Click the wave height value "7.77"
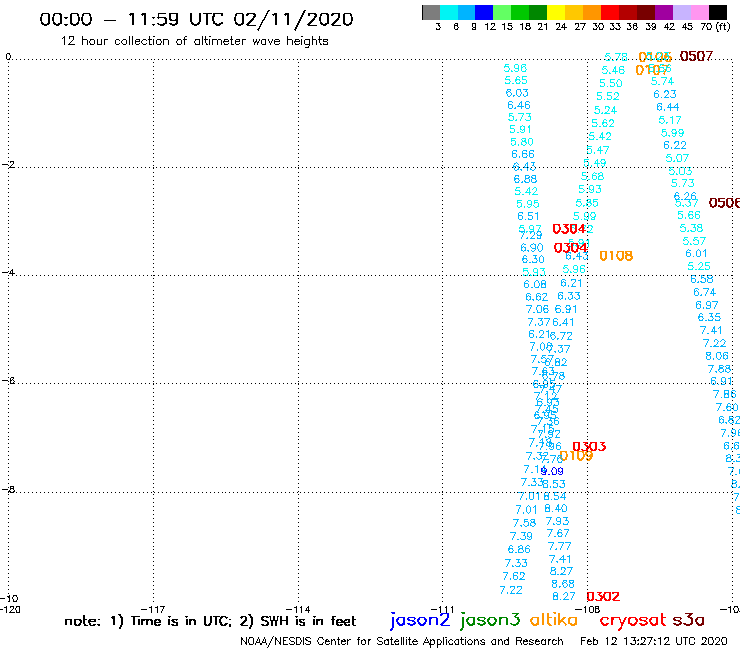The height and width of the screenshot is (650, 740). [x=560, y=546]
